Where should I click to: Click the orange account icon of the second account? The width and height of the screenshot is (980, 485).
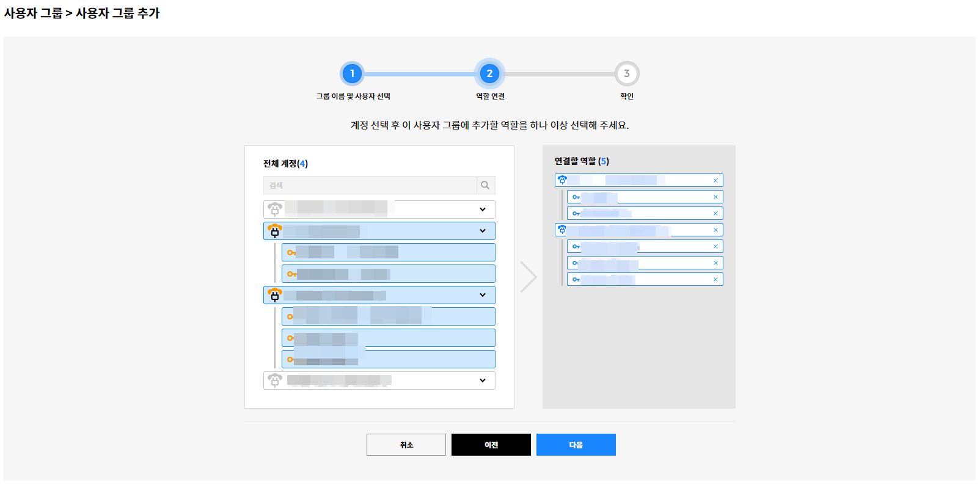tap(275, 231)
